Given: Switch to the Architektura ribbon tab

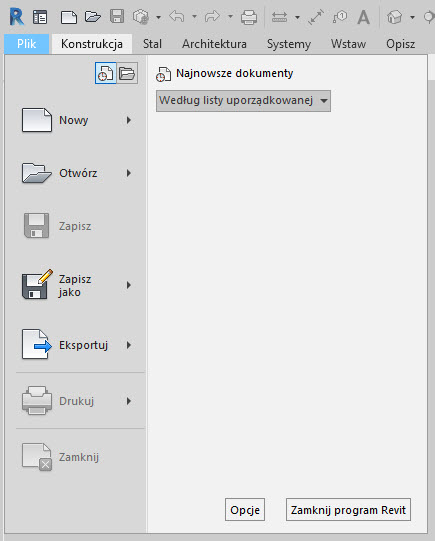Looking at the screenshot, I should click(x=214, y=44).
